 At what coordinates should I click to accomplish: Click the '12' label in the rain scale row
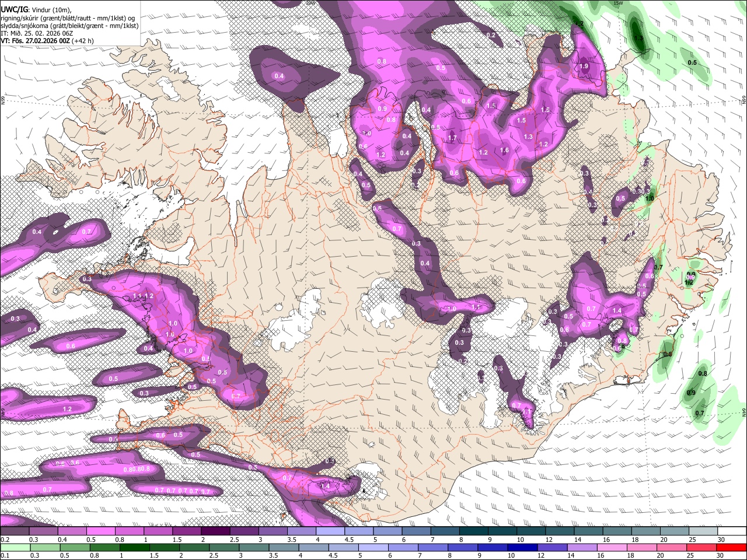[540, 555]
